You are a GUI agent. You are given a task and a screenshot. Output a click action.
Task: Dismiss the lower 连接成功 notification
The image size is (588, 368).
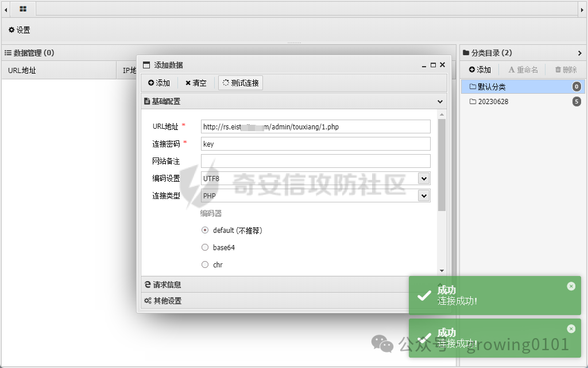point(571,329)
